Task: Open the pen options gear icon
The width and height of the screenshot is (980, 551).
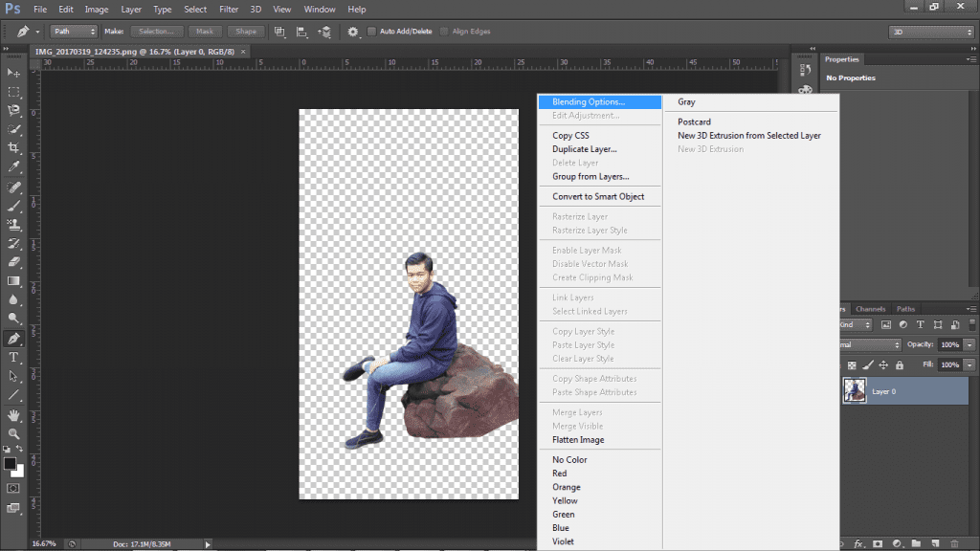Action: click(353, 32)
